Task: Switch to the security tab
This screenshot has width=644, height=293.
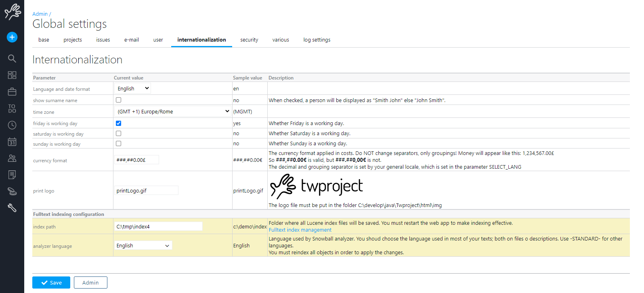Action: coord(249,40)
